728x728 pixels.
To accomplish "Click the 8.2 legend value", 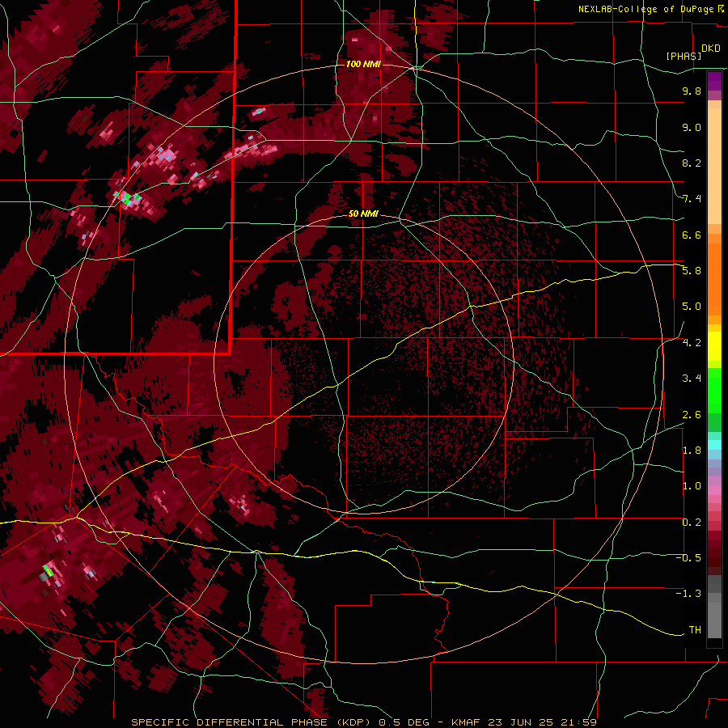I will [692, 163].
